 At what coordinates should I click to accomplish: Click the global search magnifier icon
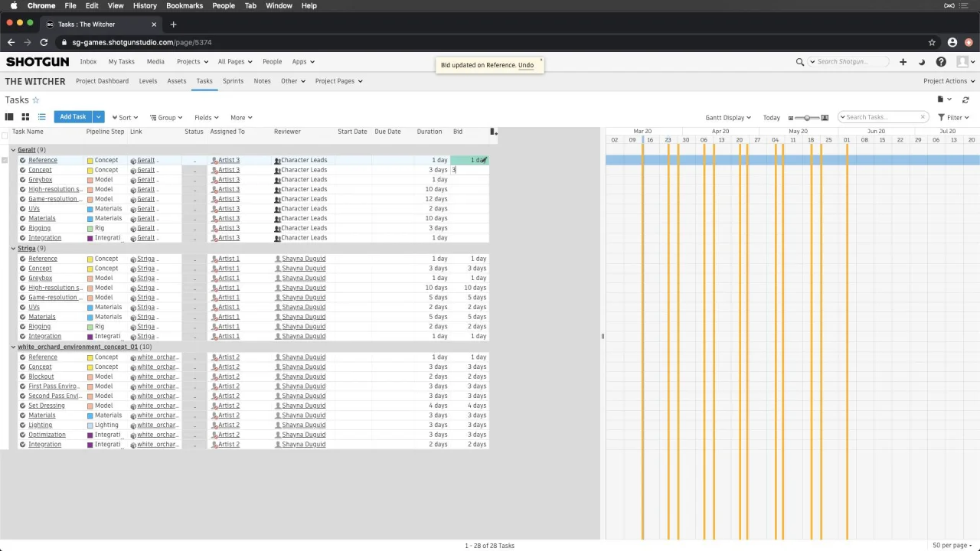point(800,62)
